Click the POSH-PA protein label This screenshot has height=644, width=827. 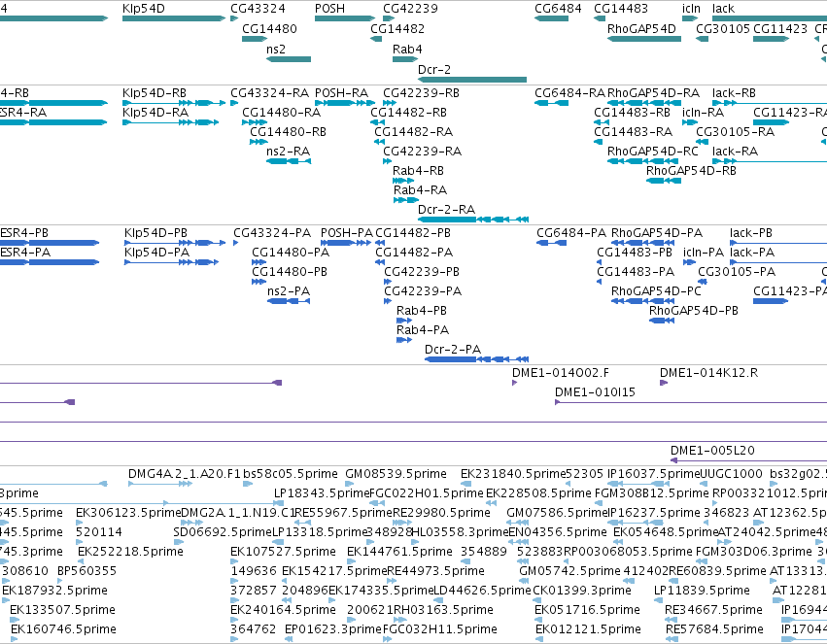pos(347,233)
